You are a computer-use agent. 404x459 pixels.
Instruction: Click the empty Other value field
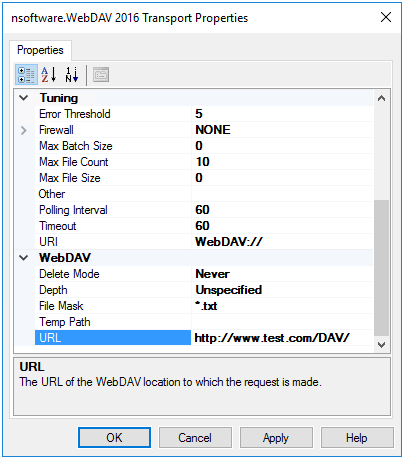pyautogui.click(x=282, y=194)
